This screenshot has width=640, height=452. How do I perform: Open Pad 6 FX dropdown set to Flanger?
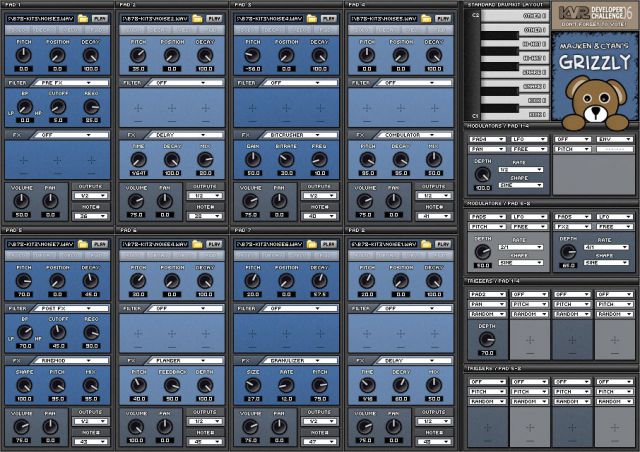[184, 361]
